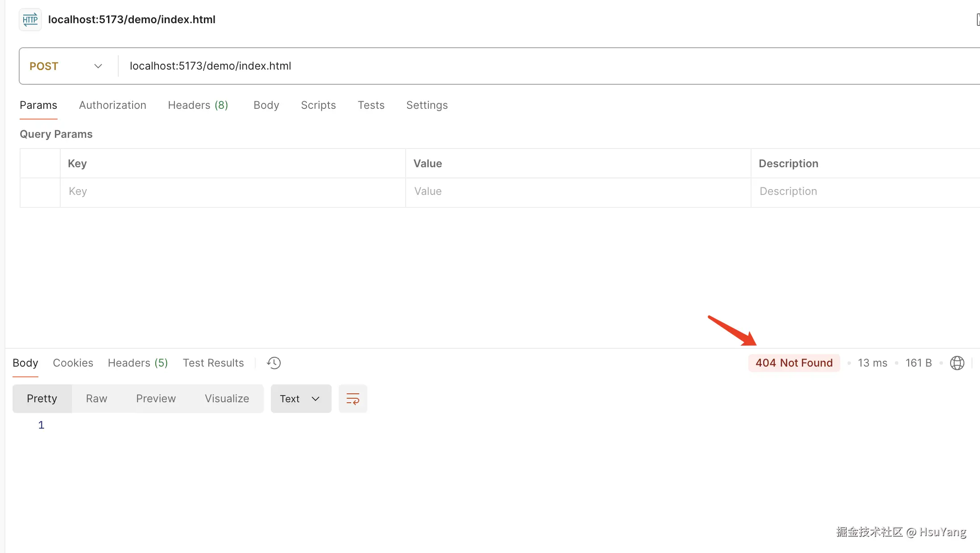This screenshot has height=553, width=980.
Task: Select the Preview response view
Action: 156,399
